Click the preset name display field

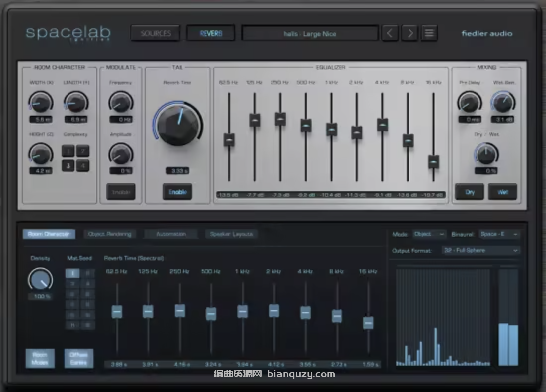[x=310, y=34]
